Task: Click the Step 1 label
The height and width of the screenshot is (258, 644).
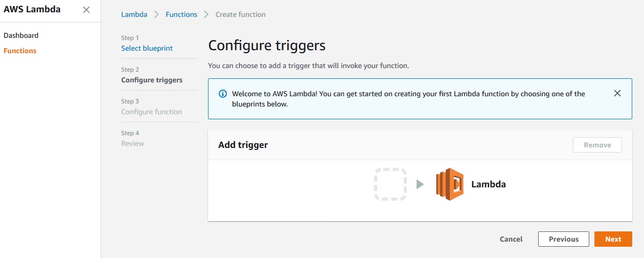Action: coord(130,38)
